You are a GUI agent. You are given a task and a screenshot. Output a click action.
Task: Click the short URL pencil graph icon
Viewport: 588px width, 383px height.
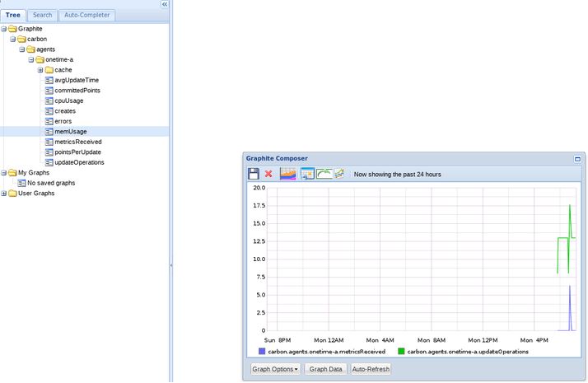338,174
